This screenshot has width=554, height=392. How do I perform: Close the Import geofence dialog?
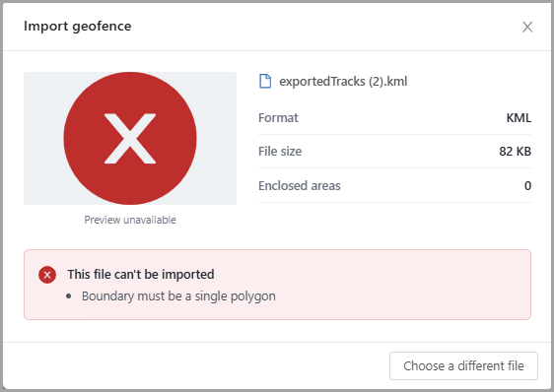pos(527,27)
